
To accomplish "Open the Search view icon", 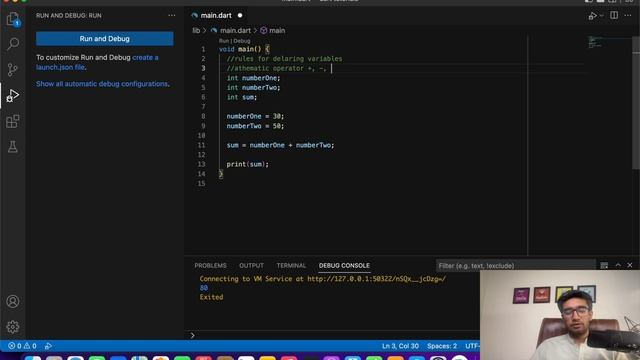I will click(x=13, y=44).
